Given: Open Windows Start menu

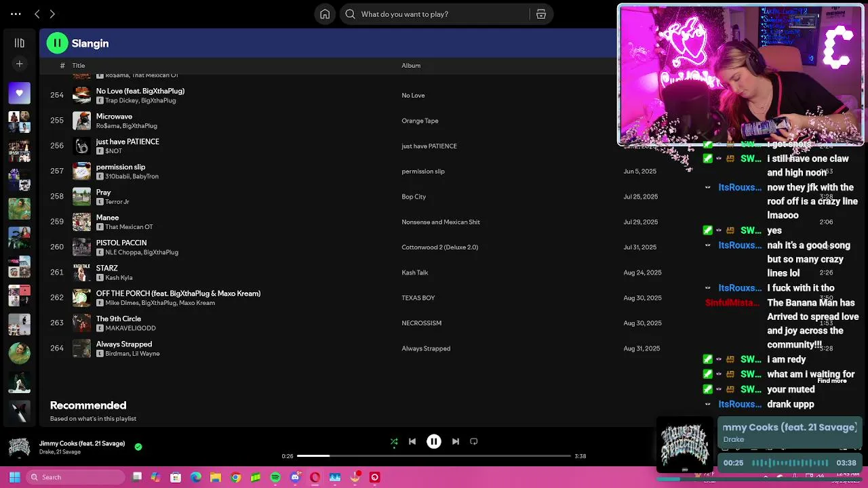Looking at the screenshot, I should tap(14, 477).
